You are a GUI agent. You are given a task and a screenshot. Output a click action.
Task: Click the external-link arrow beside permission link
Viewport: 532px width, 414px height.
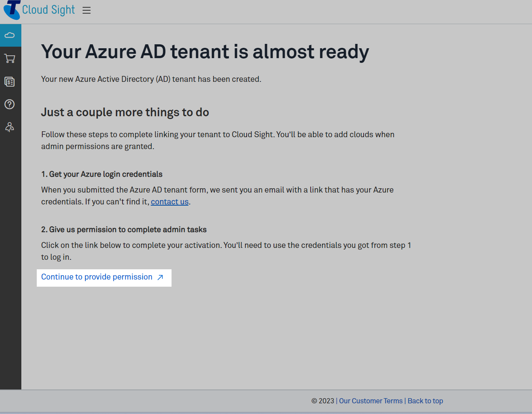point(160,278)
